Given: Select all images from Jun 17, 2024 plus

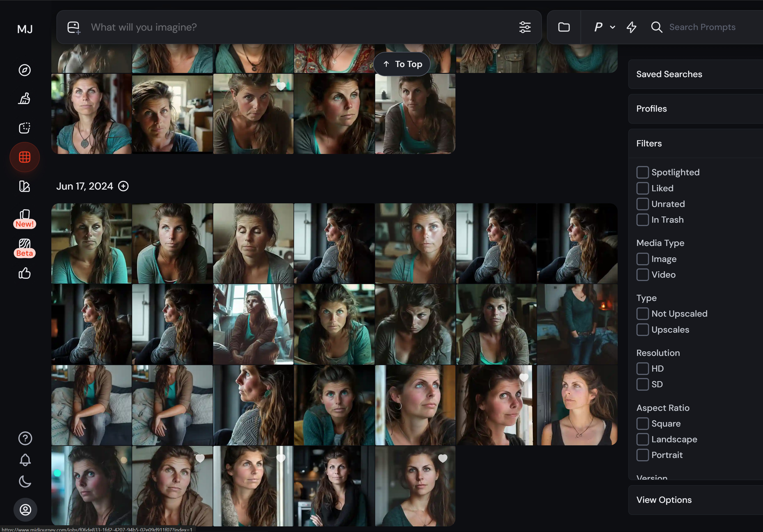Looking at the screenshot, I should 123,186.
